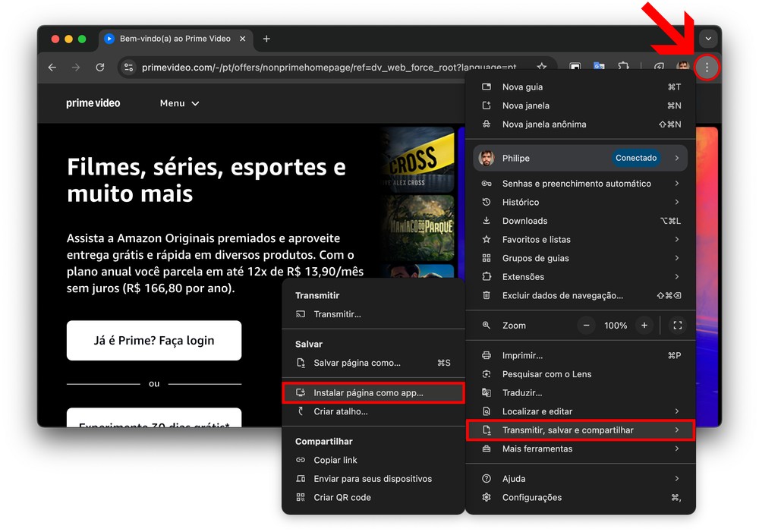This screenshot has width=759, height=532.
Task: Expand Favoritos e listas submenu
Action: (581, 240)
